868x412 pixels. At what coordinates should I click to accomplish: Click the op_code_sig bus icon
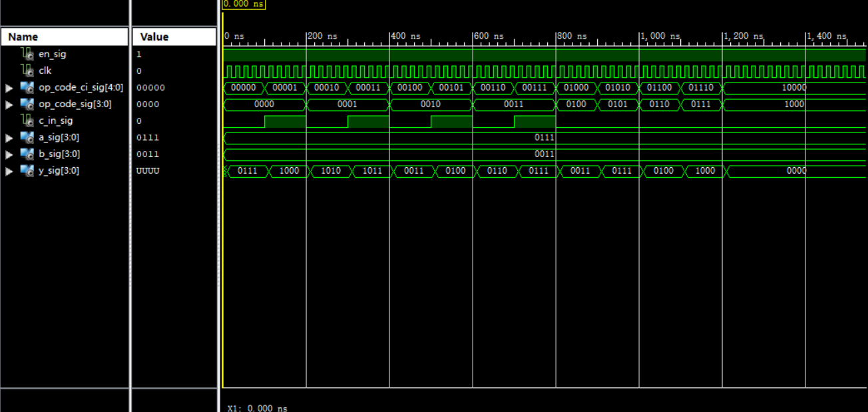click(x=27, y=104)
